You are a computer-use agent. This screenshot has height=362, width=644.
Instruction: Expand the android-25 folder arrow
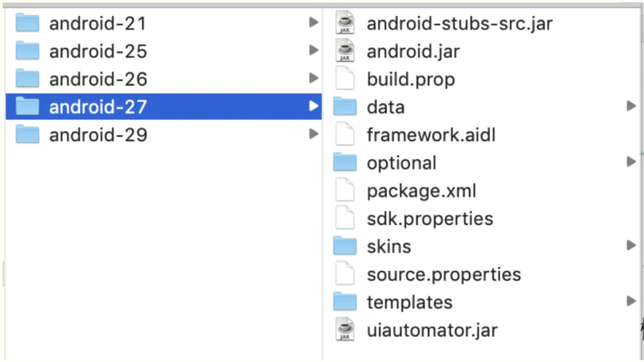313,50
